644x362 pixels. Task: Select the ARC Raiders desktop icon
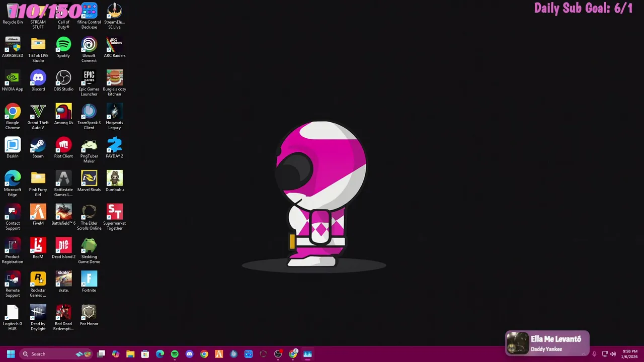(x=114, y=48)
